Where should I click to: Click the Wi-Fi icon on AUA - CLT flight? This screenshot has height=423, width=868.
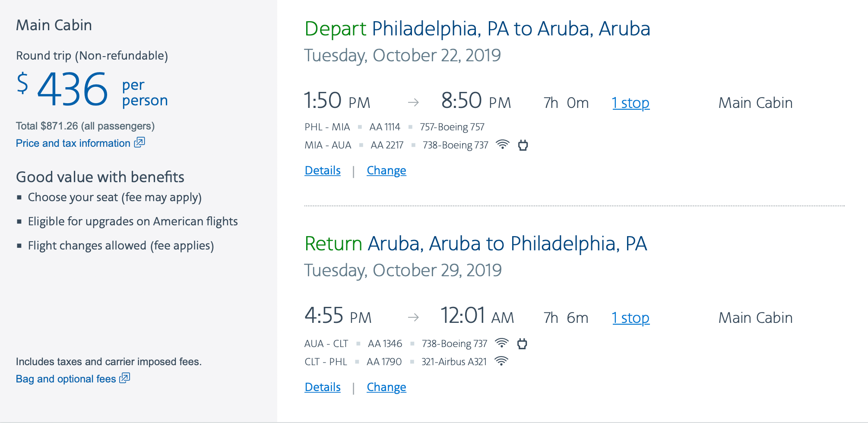[x=501, y=343]
